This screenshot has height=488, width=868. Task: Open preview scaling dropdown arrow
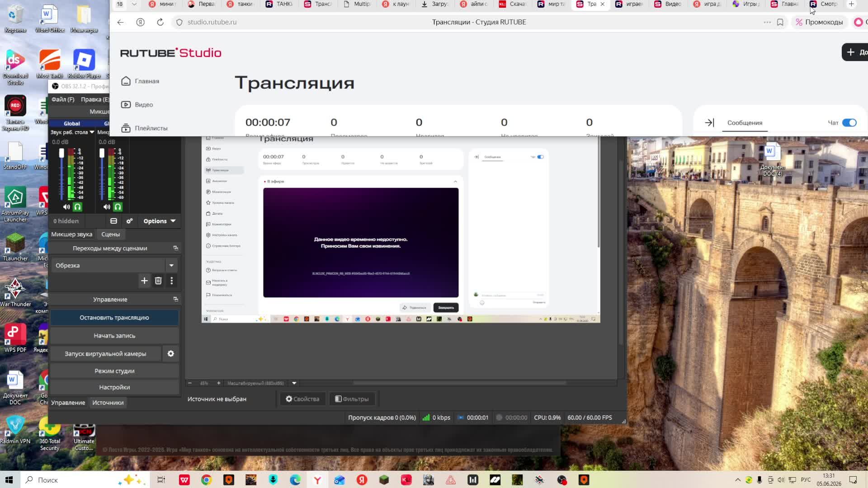(x=294, y=383)
